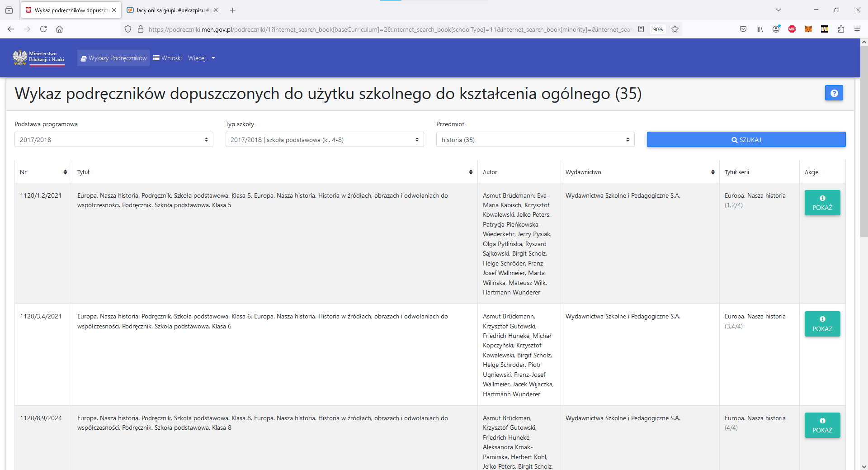Click the blue help question mark icon
The width and height of the screenshot is (868, 470).
coord(834,93)
